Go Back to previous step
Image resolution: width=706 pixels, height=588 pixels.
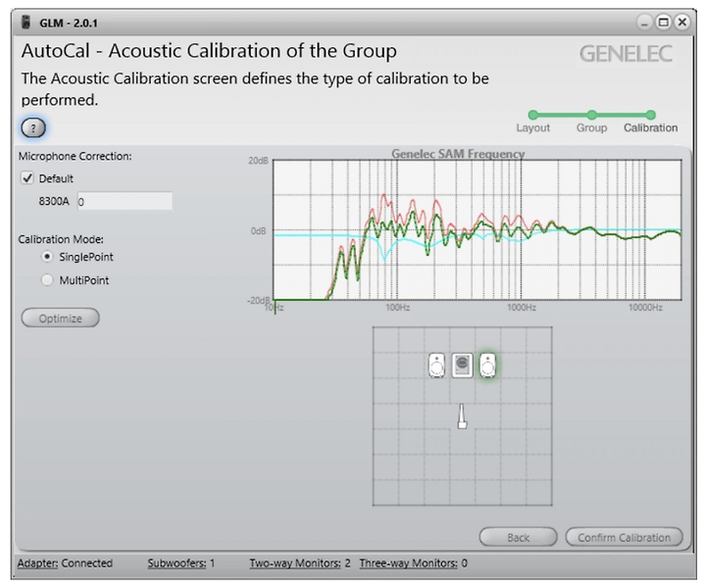519,537
